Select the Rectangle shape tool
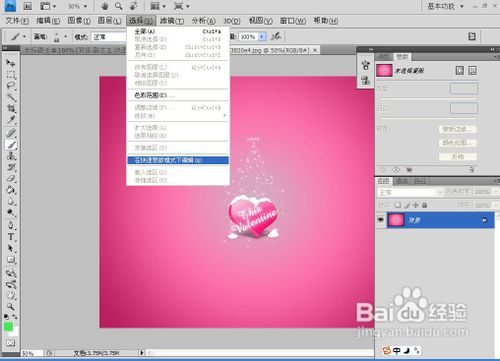 11,260
